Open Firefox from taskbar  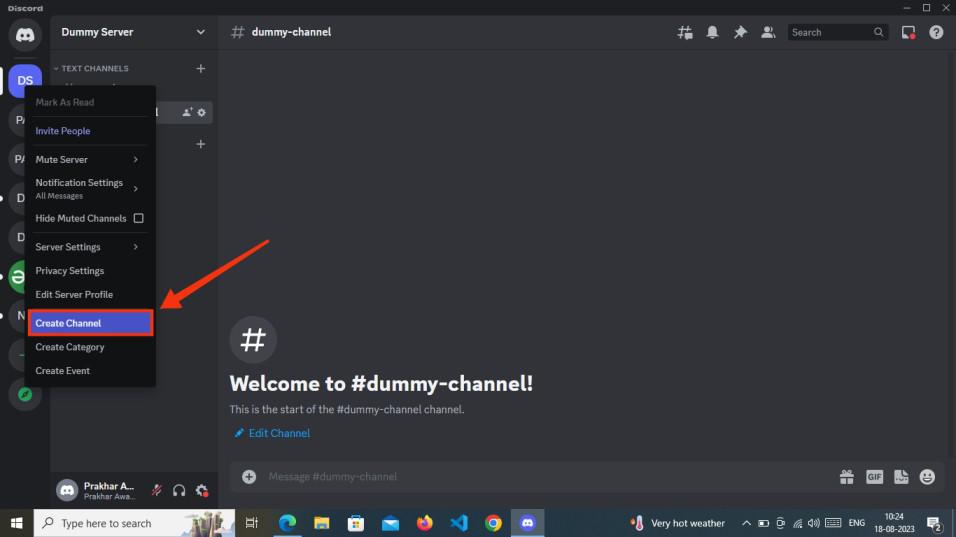424,523
